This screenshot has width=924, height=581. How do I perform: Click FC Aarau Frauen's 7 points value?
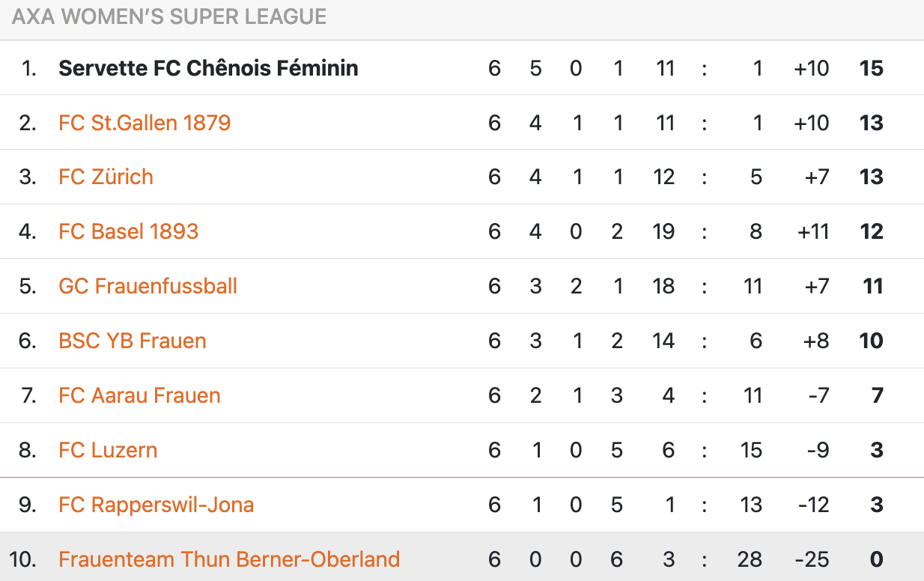[878, 395]
